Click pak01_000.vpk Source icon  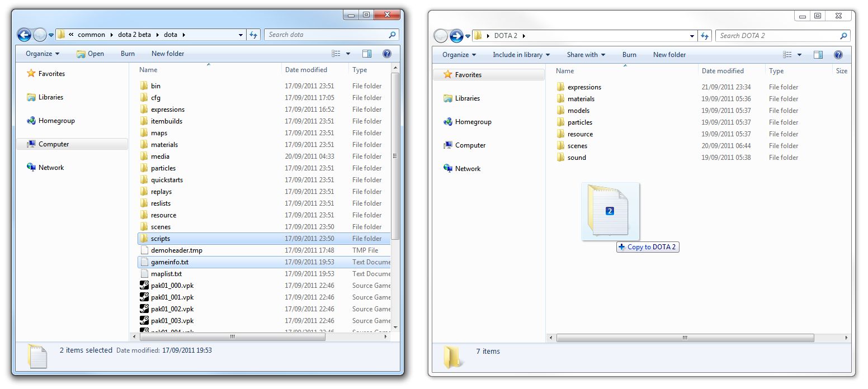(144, 286)
